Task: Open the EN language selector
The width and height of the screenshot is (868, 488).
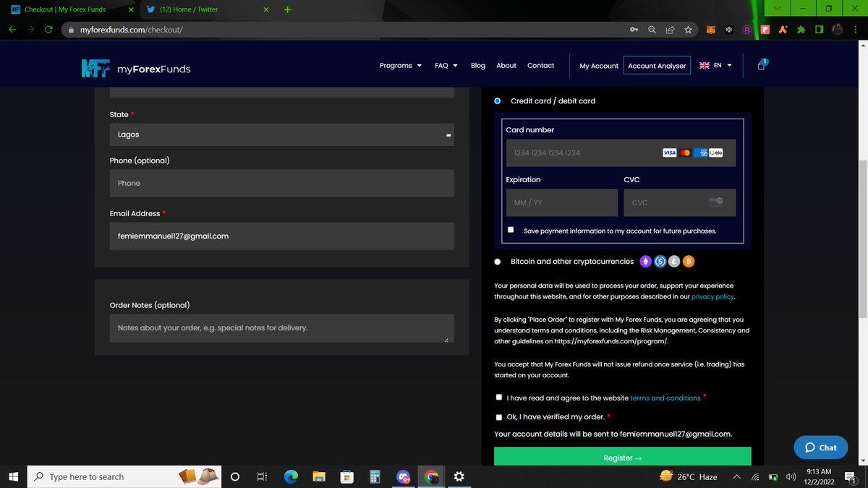Action: pyautogui.click(x=716, y=66)
